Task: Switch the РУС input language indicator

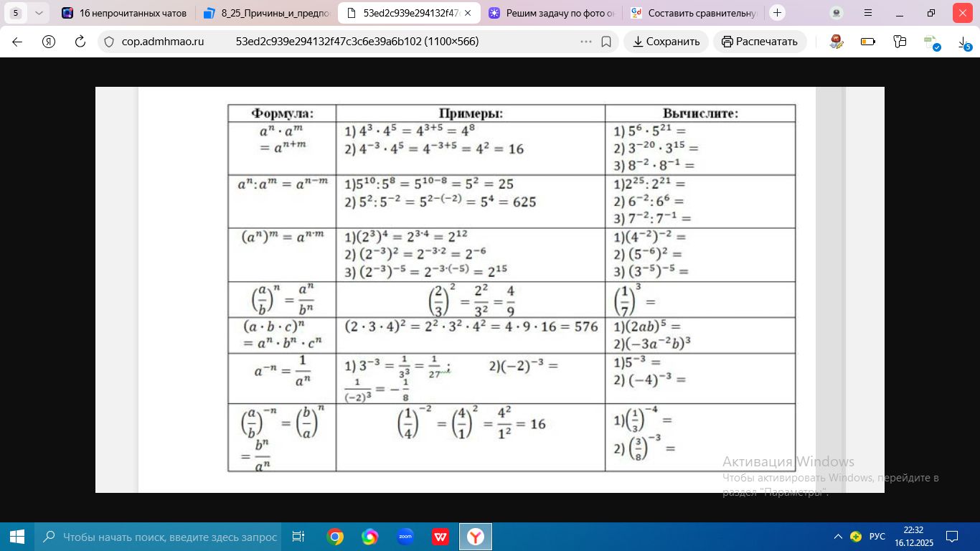Action: point(877,537)
